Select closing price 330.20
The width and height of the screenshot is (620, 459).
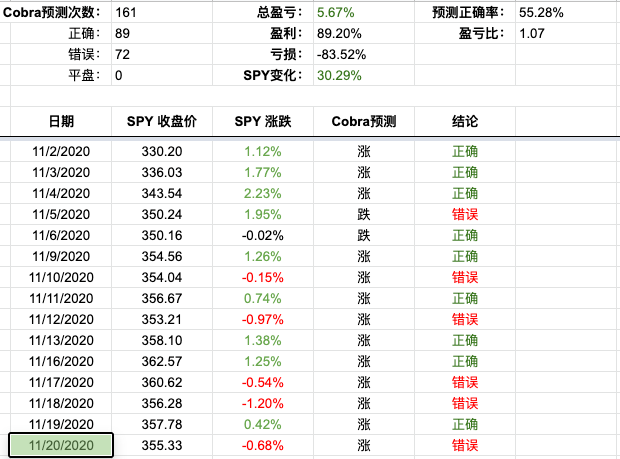pos(162,151)
